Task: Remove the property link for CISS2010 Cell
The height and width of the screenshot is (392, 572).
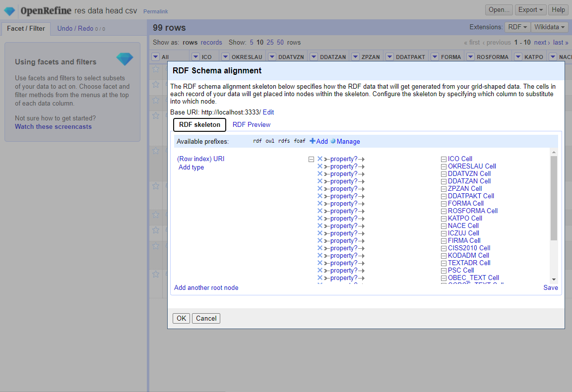Action: click(320, 248)
